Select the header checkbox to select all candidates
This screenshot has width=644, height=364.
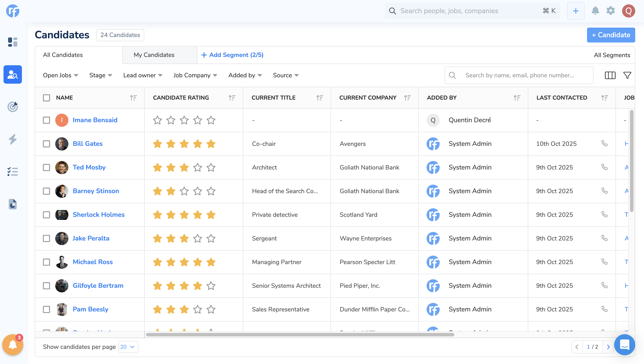(x=46, y=98)
